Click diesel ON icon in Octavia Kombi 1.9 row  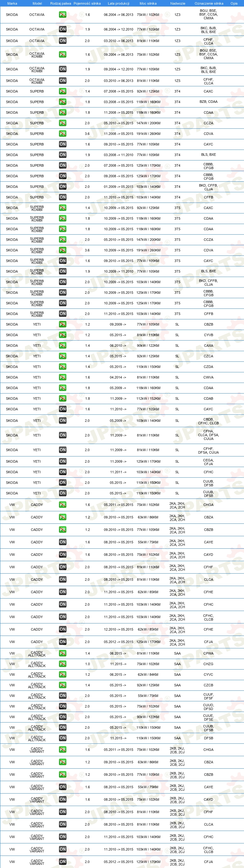[62, 69]
